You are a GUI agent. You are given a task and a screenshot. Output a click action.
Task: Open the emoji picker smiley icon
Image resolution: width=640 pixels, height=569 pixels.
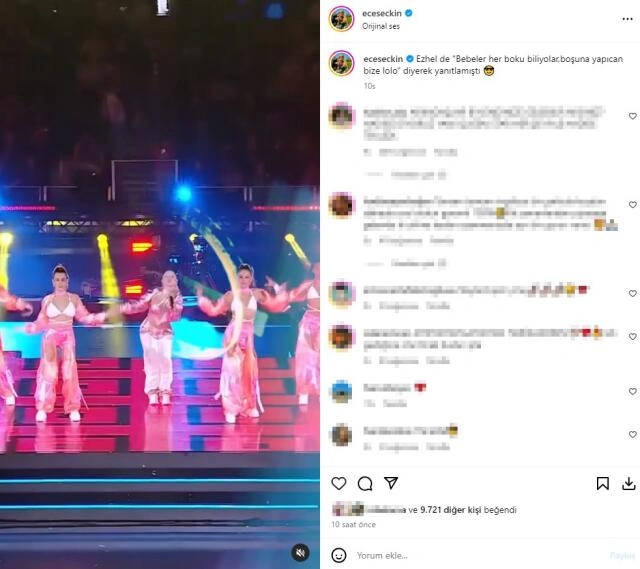tap(339, 556)
